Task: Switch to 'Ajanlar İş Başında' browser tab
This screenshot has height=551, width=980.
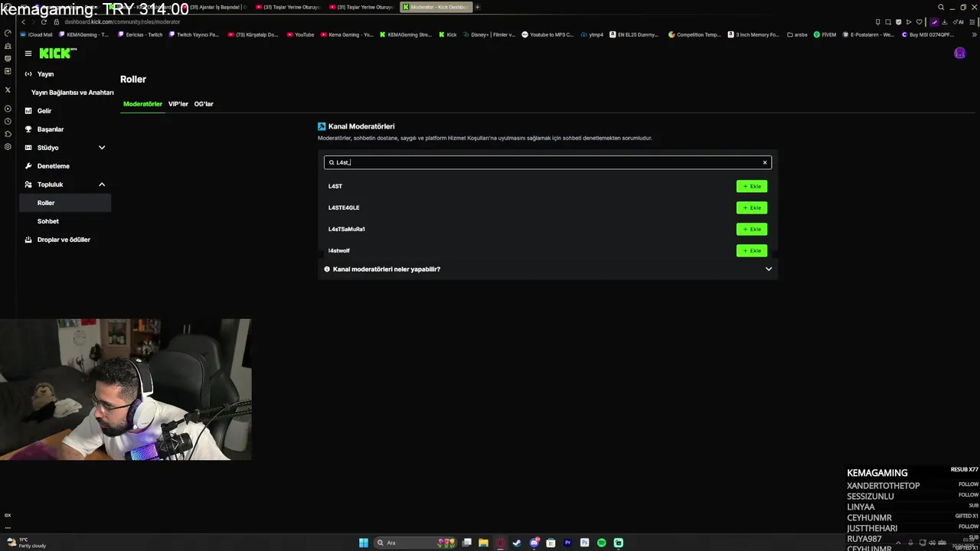Action: (x=214, y=7)
